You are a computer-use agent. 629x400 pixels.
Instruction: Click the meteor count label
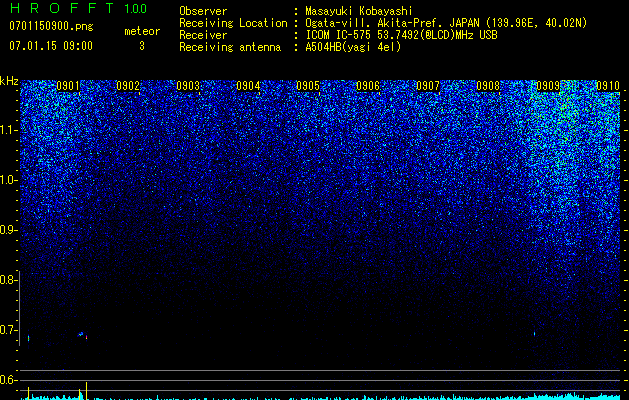(142, 31)
